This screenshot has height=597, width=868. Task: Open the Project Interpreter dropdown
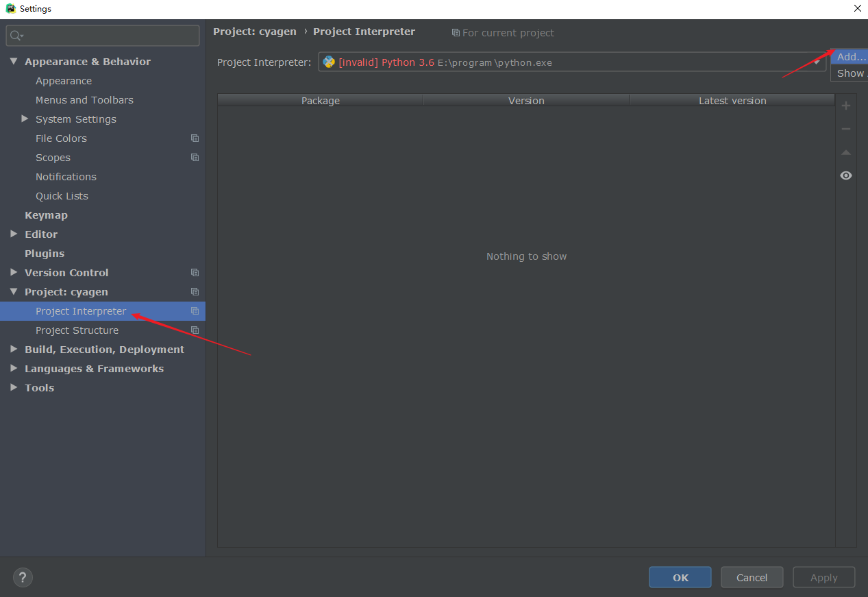[x=817, y=62]
